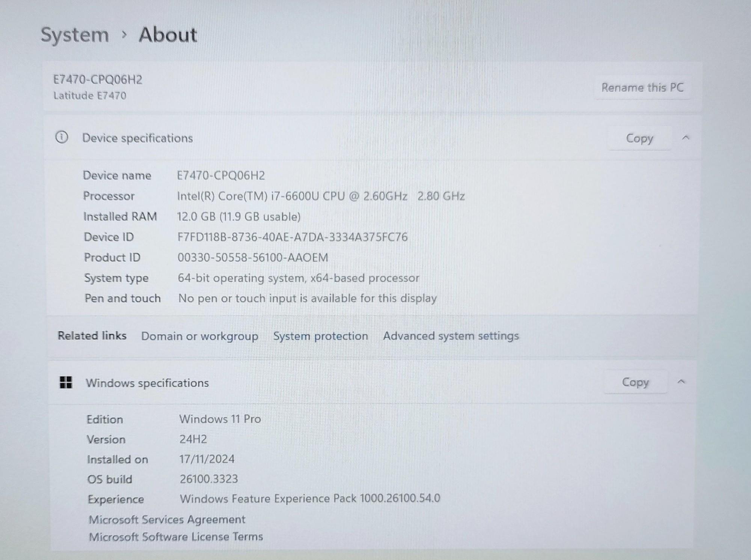Select Edition value Windows 11 Pro
Image resolution: width=751 pixels, height=560 pixels.
coord(220,419)
